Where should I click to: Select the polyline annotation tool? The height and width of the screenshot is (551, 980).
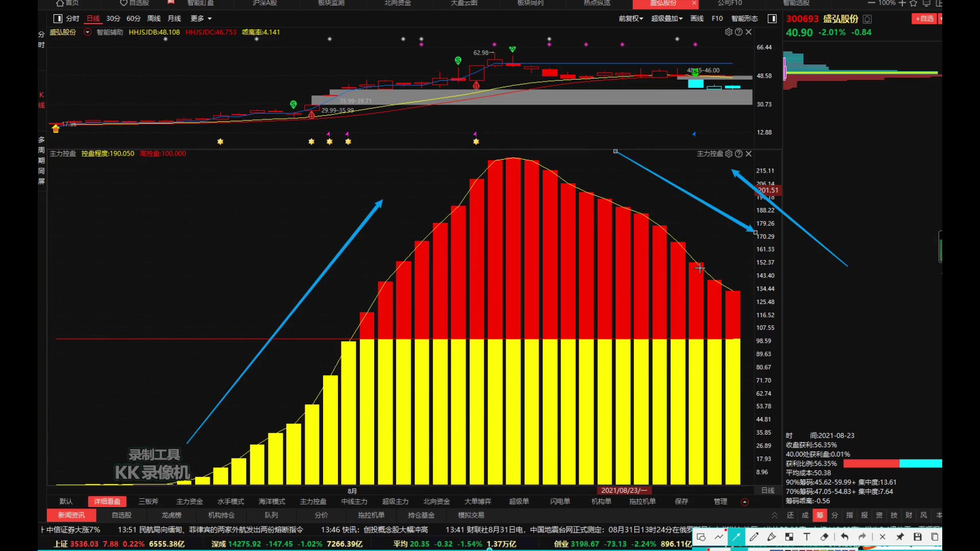pos(719,537)
